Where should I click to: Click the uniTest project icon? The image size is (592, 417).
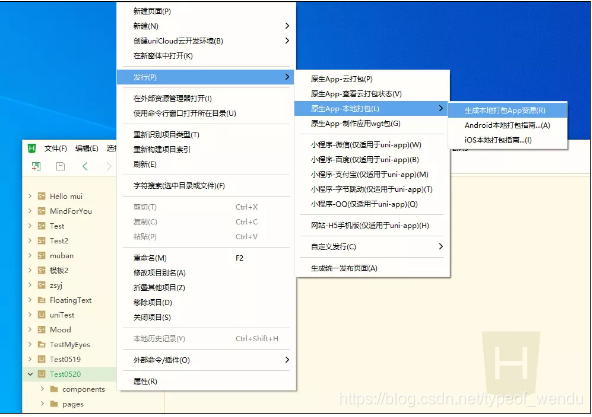(42, 315)
